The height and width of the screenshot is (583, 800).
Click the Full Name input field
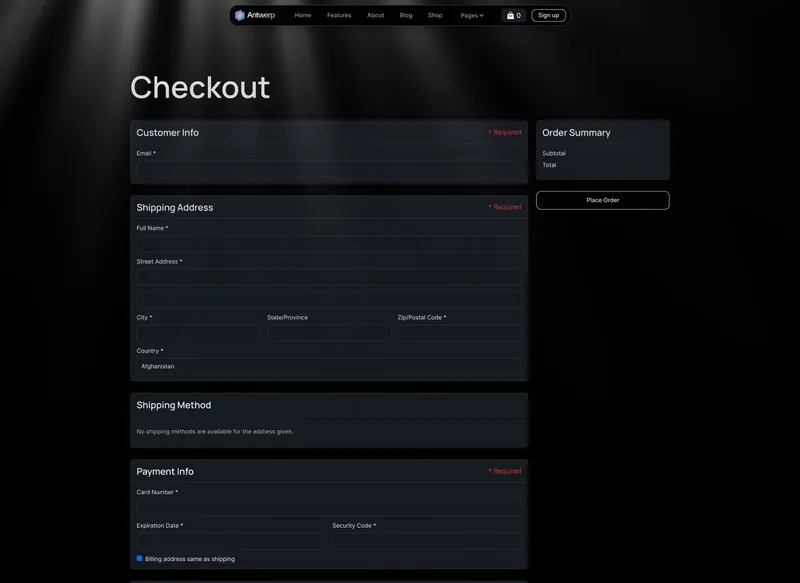pos(329,243)
